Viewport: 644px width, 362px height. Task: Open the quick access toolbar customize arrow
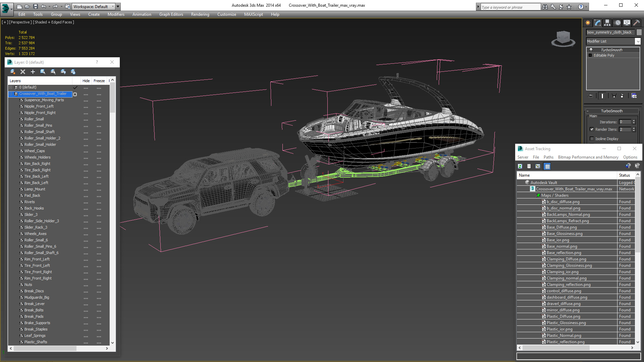pyautogui.click(x=118, y=6)
